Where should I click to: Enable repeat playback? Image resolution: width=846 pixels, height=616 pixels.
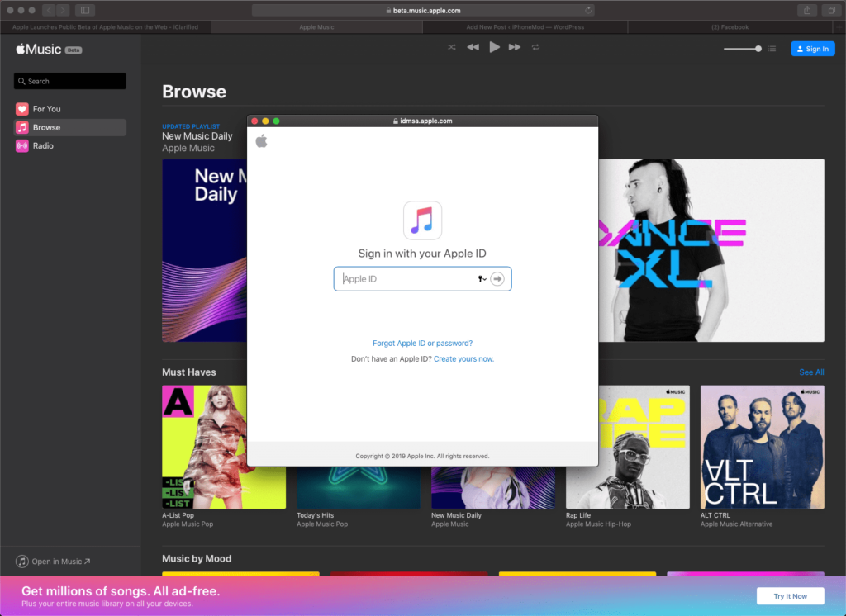pyautogui.click(x=535, y=47)
